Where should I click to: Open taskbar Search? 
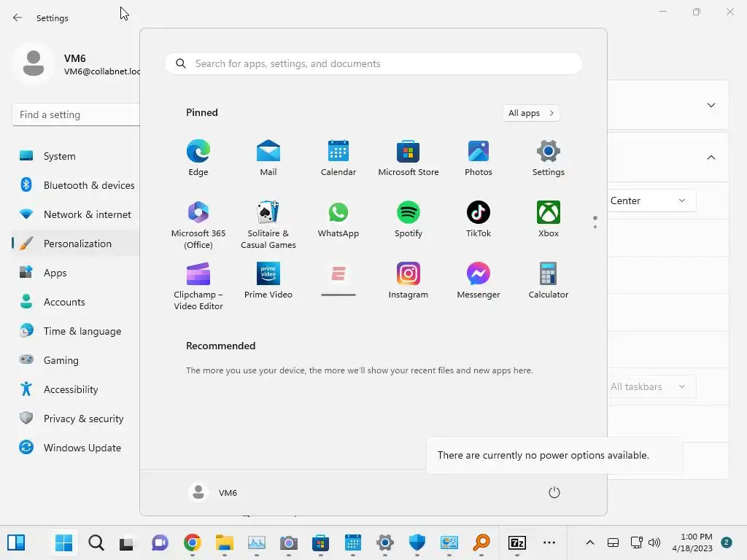[x=96, y=542]
